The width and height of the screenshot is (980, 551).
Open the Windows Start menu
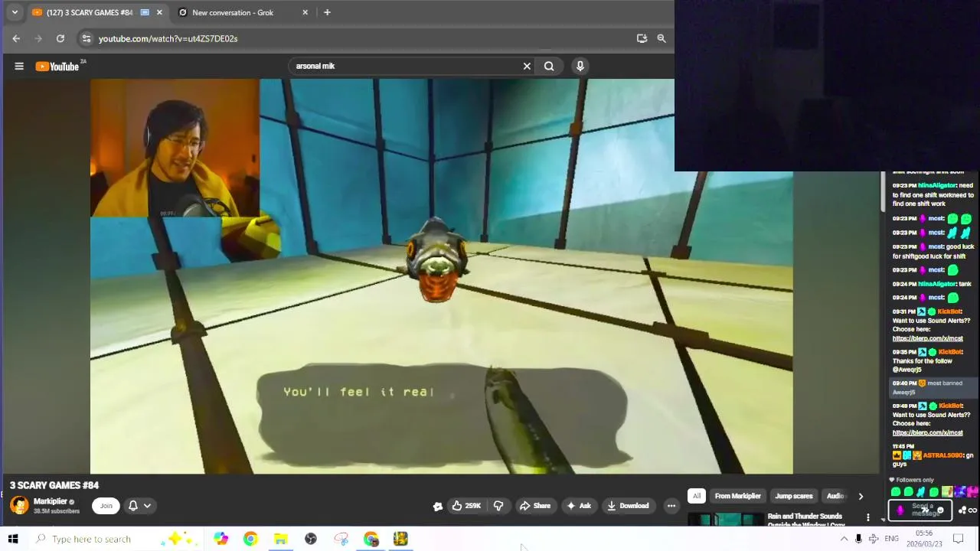13,539
